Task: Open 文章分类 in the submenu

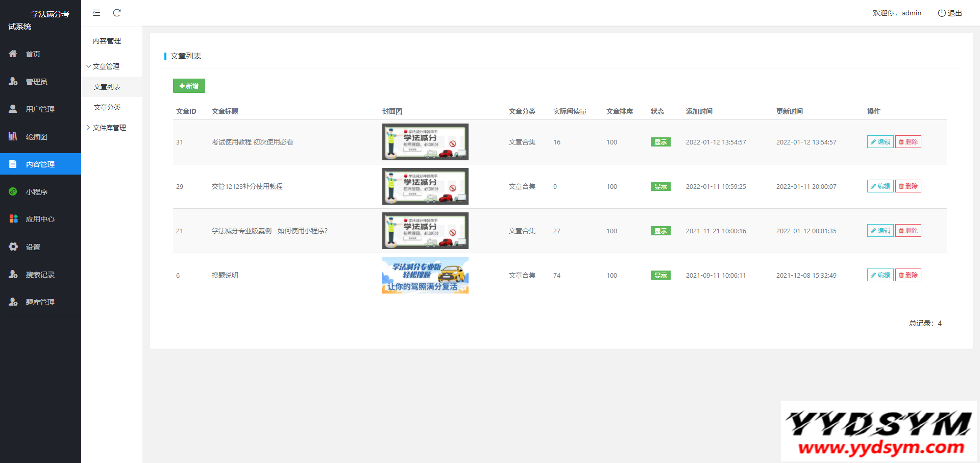Action: (x=107, y=107)
